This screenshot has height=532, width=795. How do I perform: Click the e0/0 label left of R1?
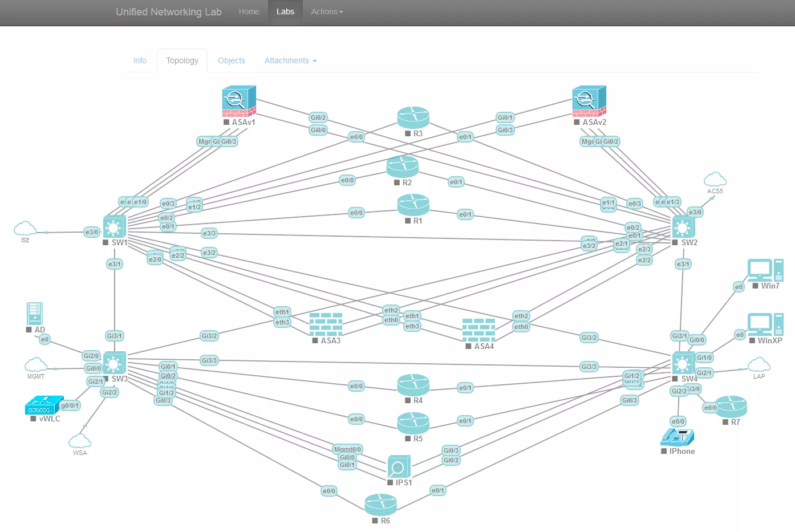tap(356, 213)
